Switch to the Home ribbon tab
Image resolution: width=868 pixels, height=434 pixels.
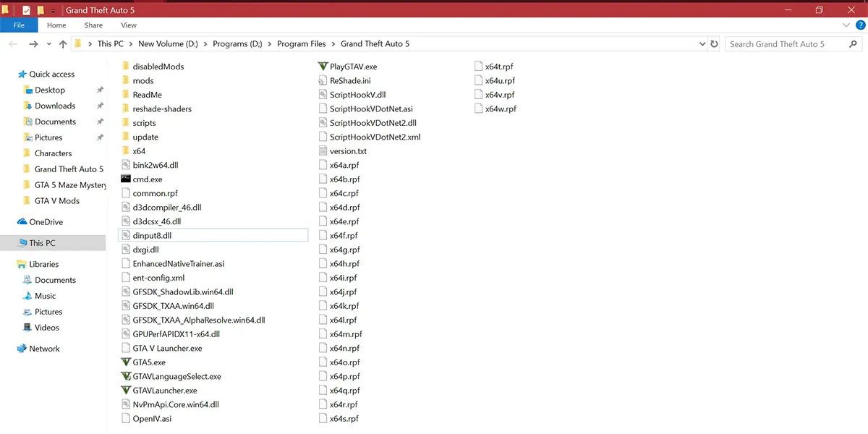[x=56, y=25]
